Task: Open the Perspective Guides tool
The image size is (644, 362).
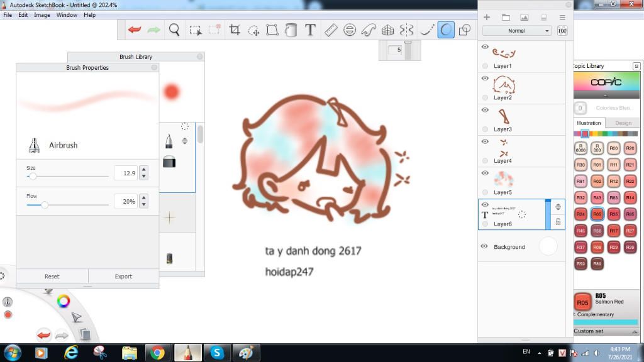Action: (x=387, y=30)
